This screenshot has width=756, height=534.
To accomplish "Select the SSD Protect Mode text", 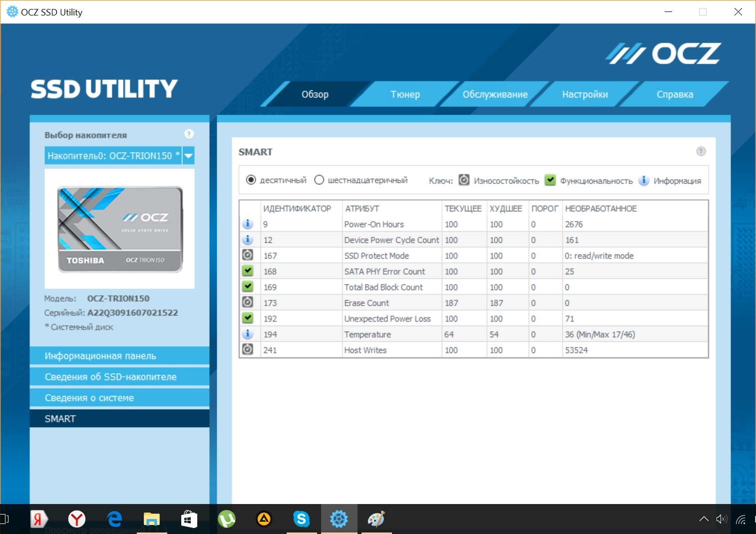I will coord(377,256).
